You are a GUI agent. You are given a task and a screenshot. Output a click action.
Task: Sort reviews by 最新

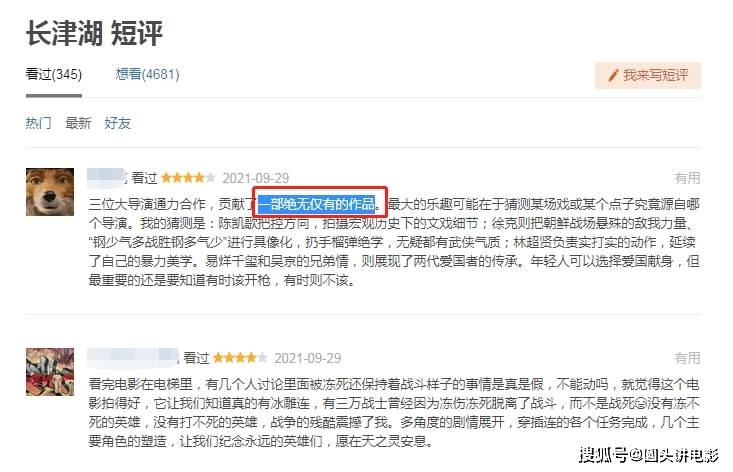point(78,123)
